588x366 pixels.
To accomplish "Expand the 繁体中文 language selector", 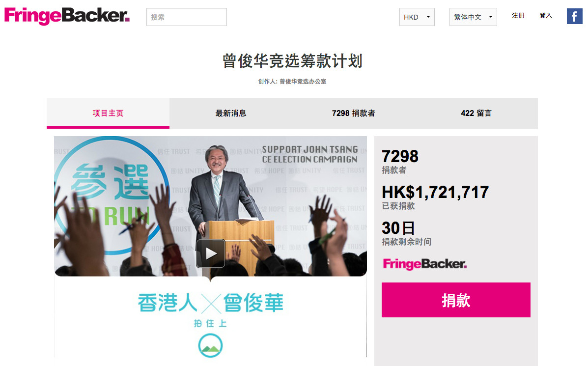I will click(473, 17).
